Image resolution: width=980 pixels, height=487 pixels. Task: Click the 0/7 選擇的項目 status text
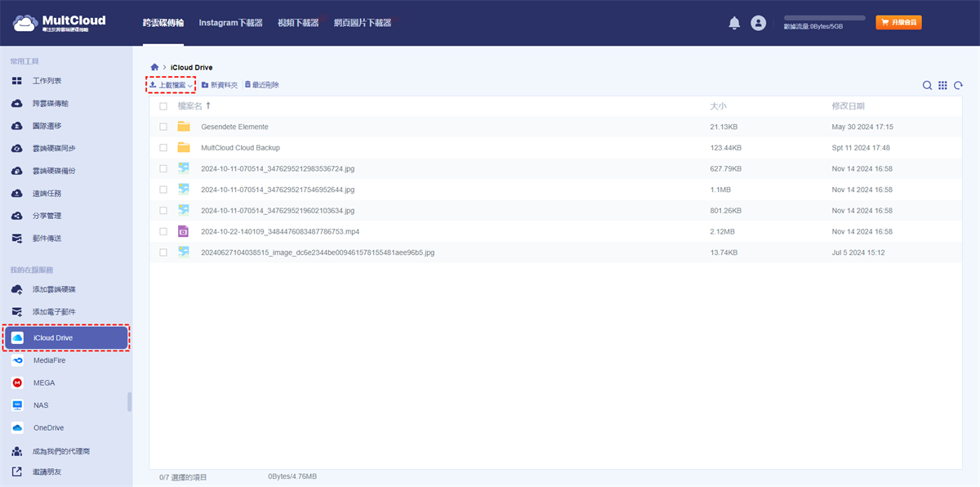click(x=183, y=476)
